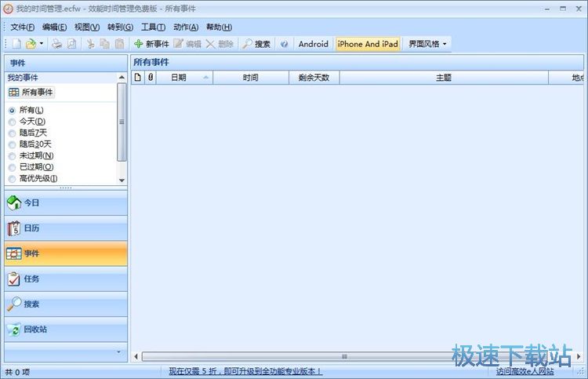The height and width of the screenshot is (379, 588).
Task: Select the 所有(L) radio button
Action: point(12,111)
